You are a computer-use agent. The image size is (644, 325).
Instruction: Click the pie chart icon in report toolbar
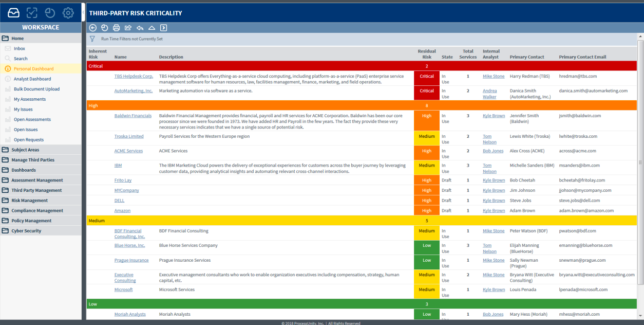coord(105,28)
